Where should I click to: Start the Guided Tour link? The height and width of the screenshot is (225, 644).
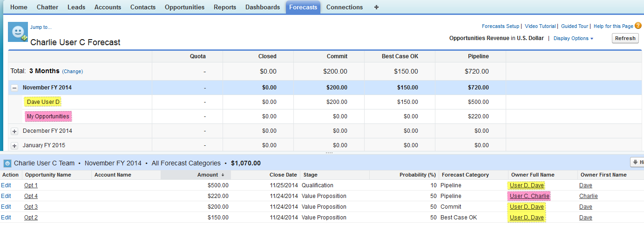[x=576, y=27]
